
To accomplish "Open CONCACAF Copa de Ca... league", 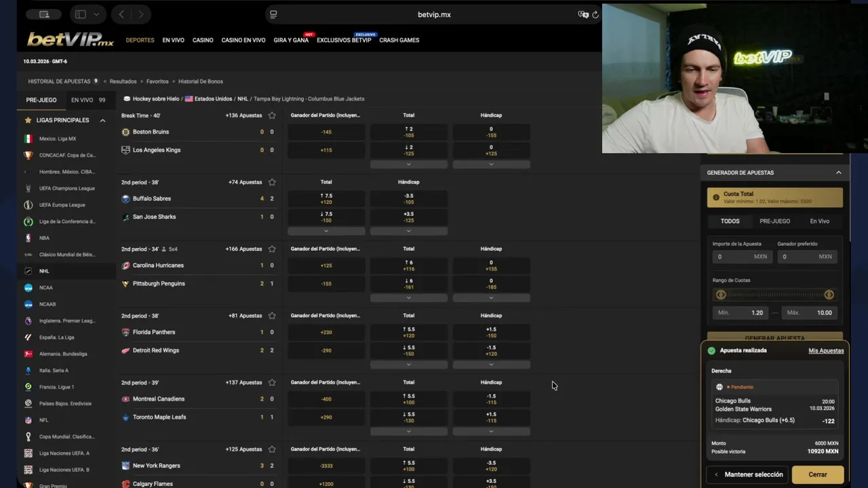I will click(x=66, y=155).
